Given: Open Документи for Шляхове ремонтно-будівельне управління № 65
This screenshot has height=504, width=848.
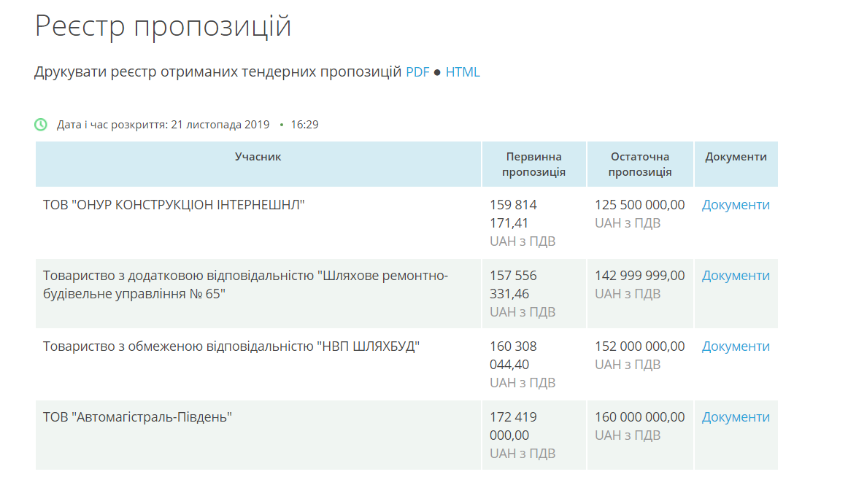Looking at the screenshot, I should 736,276.
